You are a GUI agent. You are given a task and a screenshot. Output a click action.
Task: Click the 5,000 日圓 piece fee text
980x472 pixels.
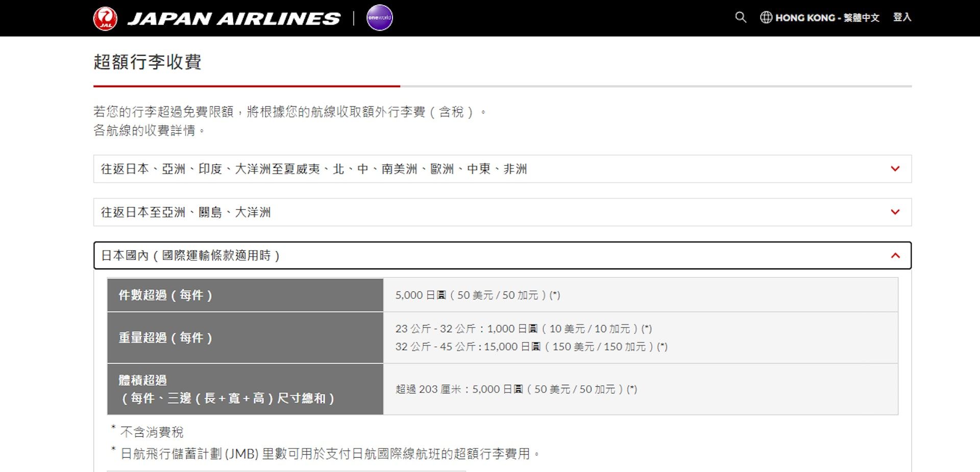(x=478, y=295)
